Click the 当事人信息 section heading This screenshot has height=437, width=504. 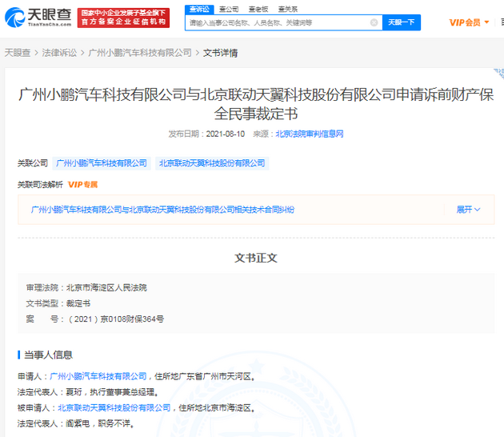click(x=48, y=355)
